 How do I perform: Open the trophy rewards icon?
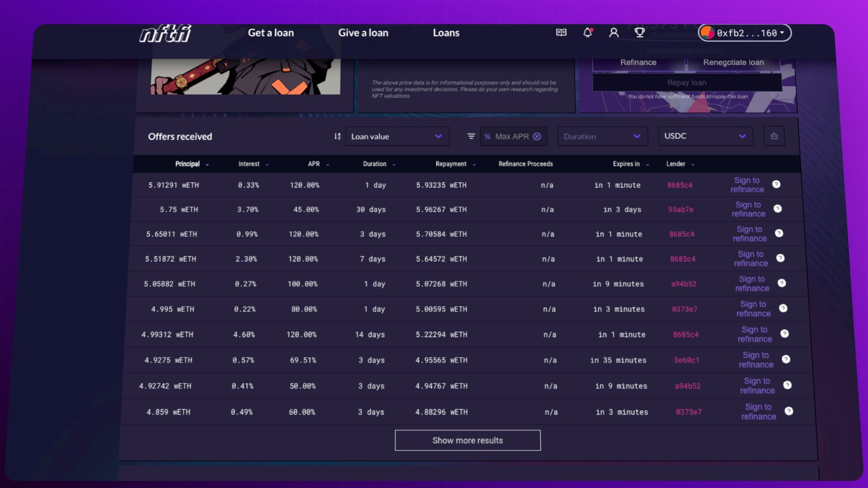(639, 33)
